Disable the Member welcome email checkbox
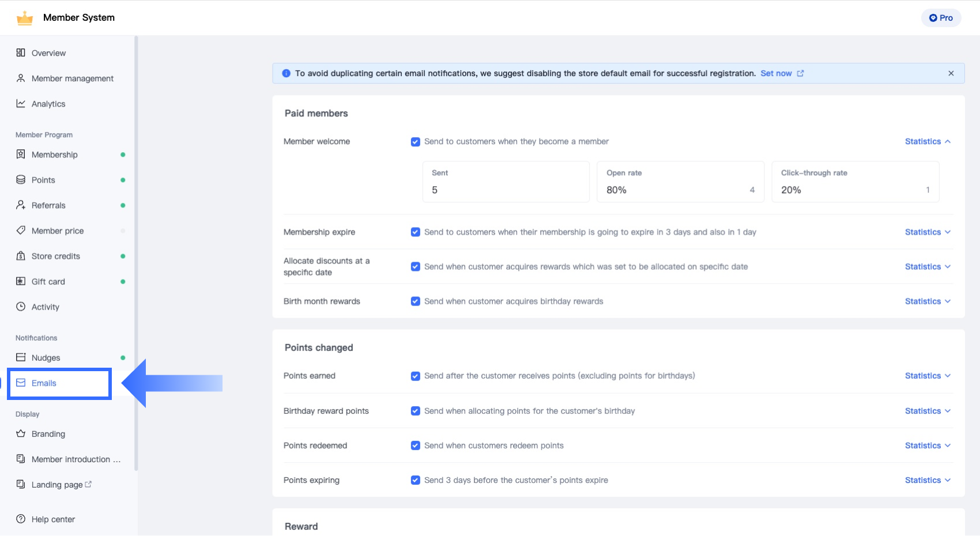The height and width of the screenshot is (536, 980). pyautogui.click(x=415, y=141)
